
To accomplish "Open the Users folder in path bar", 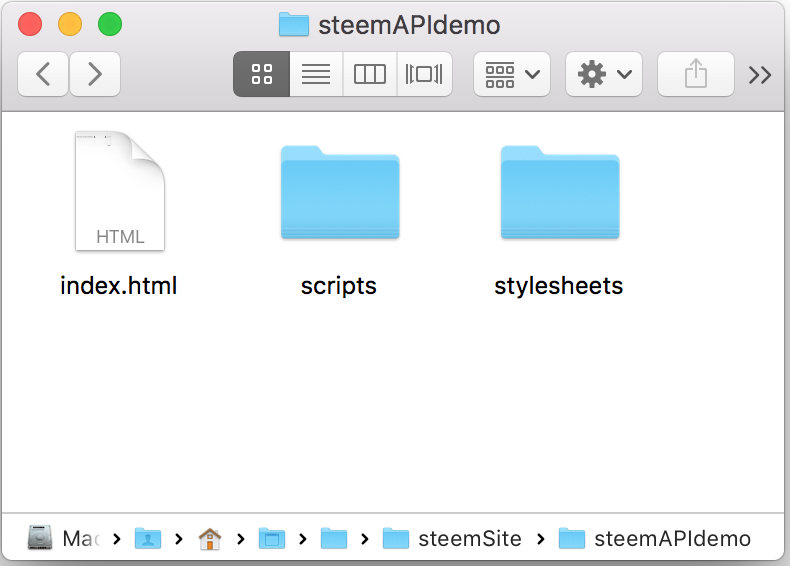I will (148, 538).
